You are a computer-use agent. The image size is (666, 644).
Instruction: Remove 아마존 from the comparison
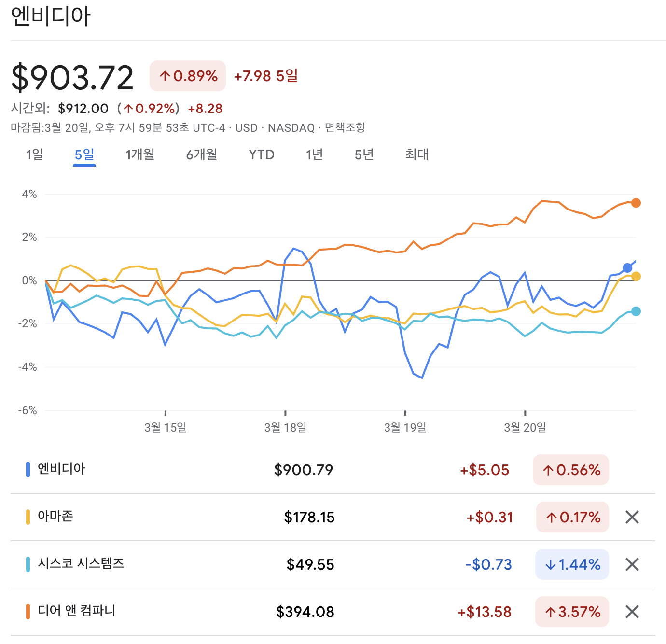[x=632, y=517]
